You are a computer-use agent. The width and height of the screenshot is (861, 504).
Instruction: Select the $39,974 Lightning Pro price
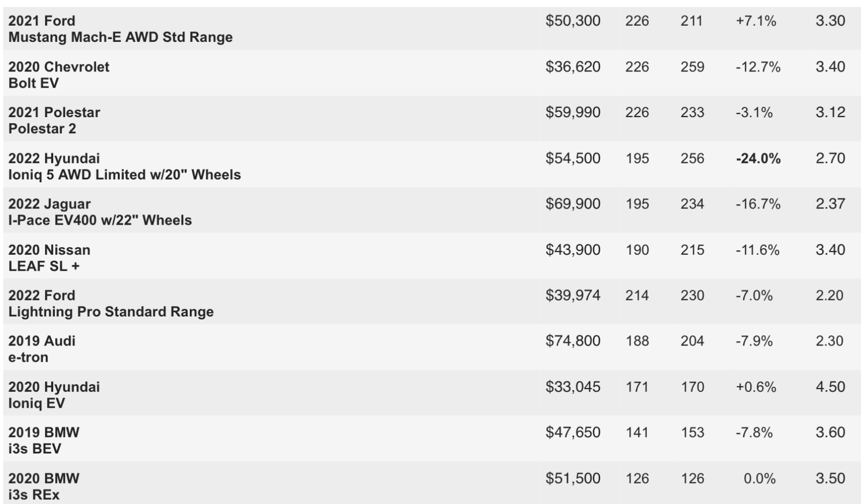pos(573,296)
